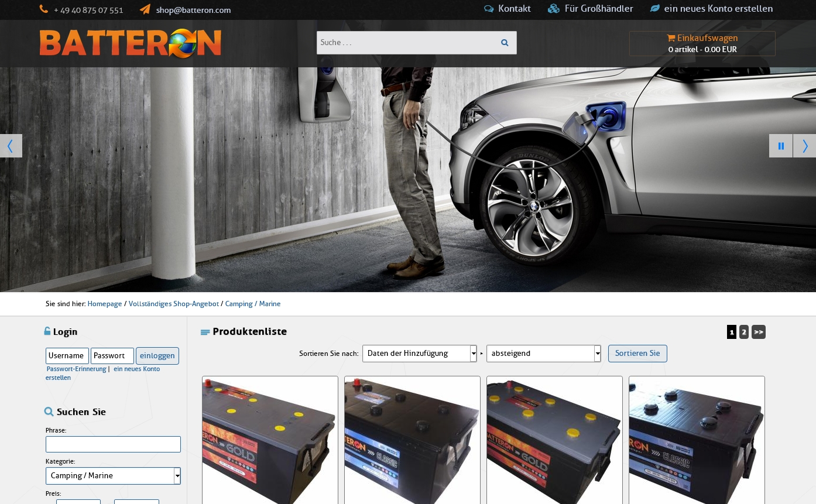Expand the Kategorie 'Camping / Marine' dropdown
816x504 pixels.
click(113, 476)
